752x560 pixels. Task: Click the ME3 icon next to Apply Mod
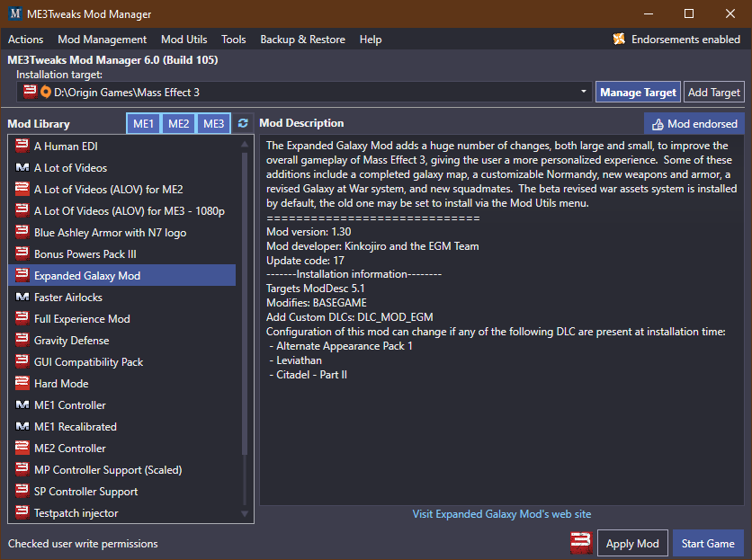point(581,543)
